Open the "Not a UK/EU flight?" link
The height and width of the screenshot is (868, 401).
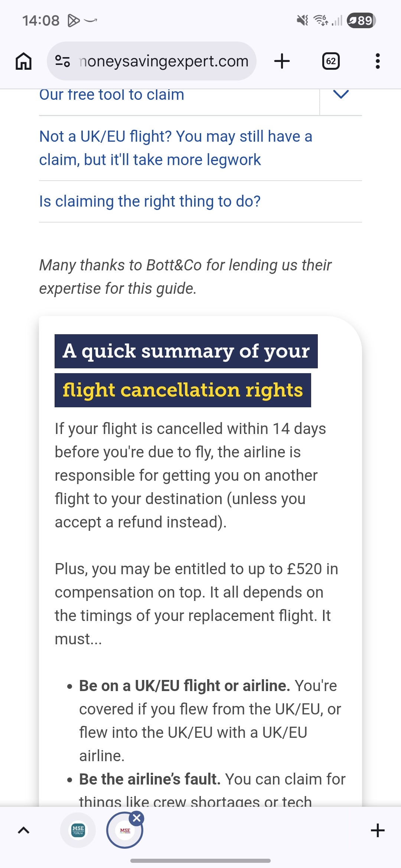click(x=176, y=148)
